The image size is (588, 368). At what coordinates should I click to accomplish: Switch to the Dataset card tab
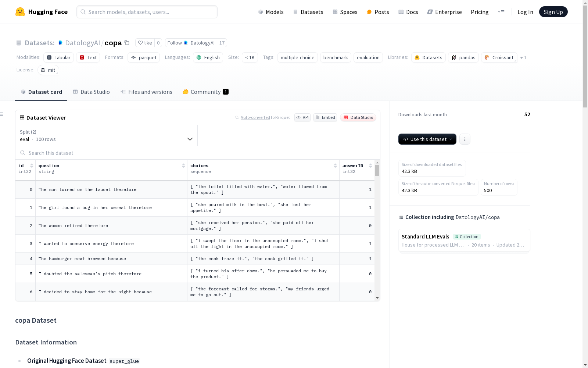point(41,92)
